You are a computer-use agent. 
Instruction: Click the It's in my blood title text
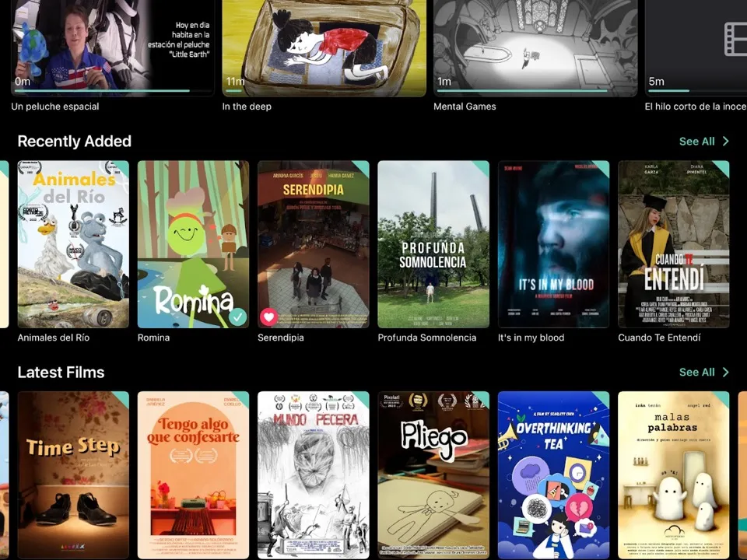tap(531, 338)
